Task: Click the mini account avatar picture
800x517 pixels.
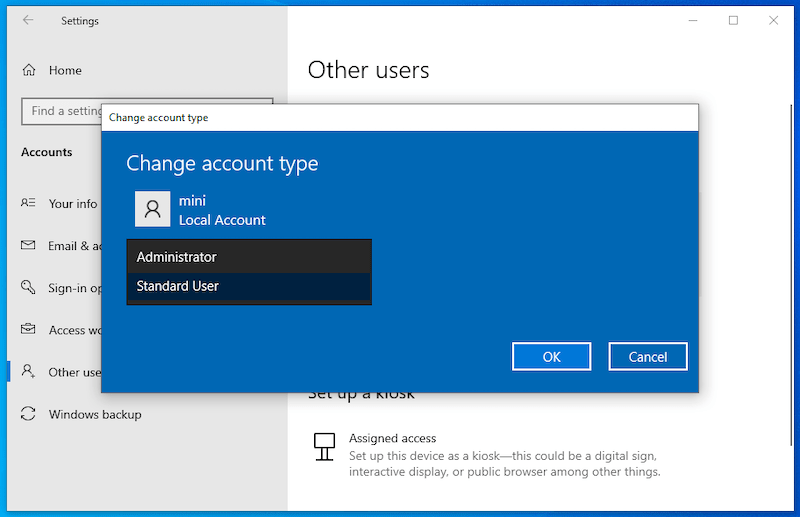Action: coord(153,209)
